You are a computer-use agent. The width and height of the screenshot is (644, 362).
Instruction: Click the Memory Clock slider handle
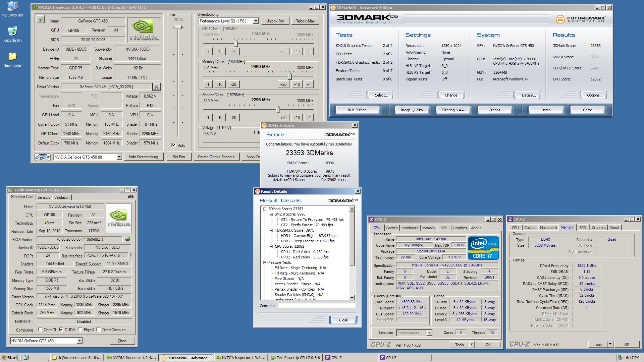[290, 76]
